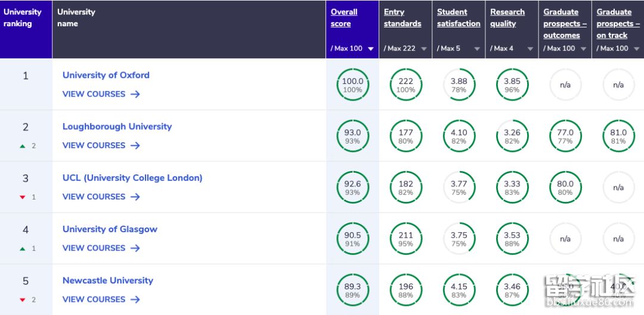Viewport: 644px width, 315px height.
Task: Sort by the Overall score column header
Action: 344,18
